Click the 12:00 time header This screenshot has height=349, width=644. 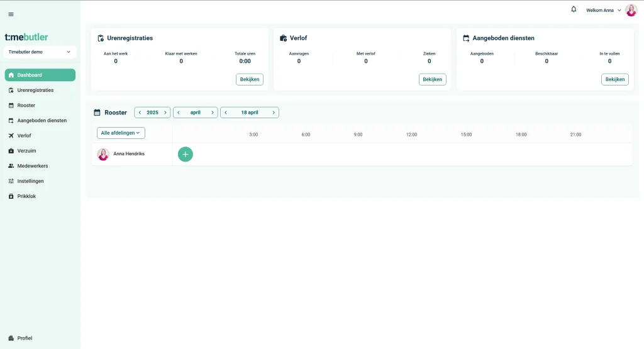(411, 135)
